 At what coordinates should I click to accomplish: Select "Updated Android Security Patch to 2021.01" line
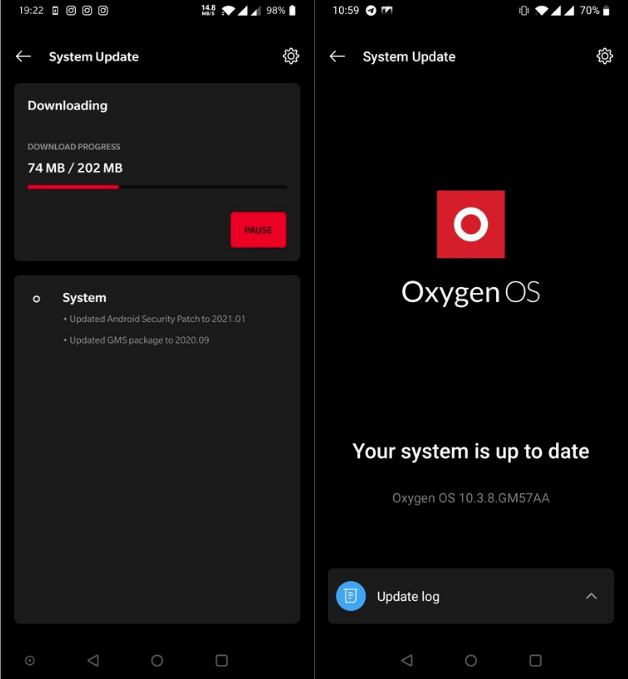155,319
